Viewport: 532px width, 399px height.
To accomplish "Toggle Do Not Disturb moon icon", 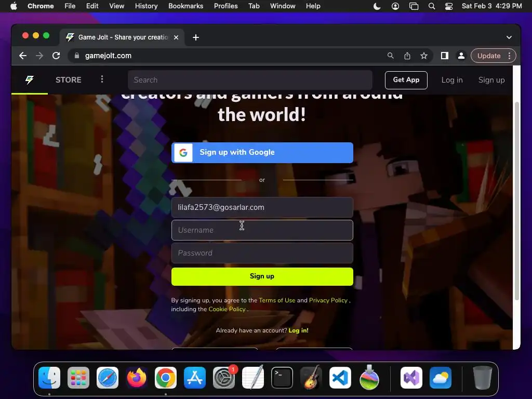I will (377, 6).
